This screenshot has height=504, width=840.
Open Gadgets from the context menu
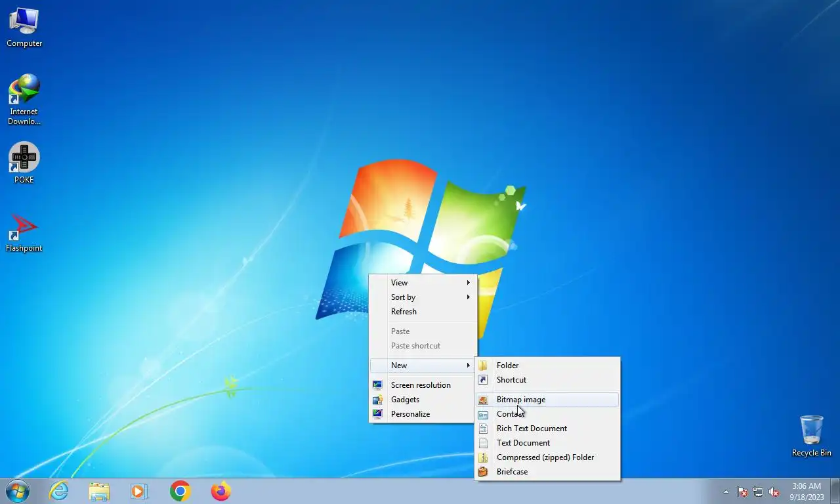[x=423, y=400]
